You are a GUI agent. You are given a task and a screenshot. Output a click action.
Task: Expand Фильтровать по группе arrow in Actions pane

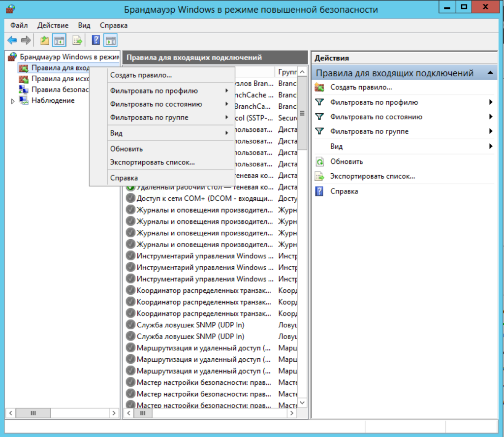491,131
